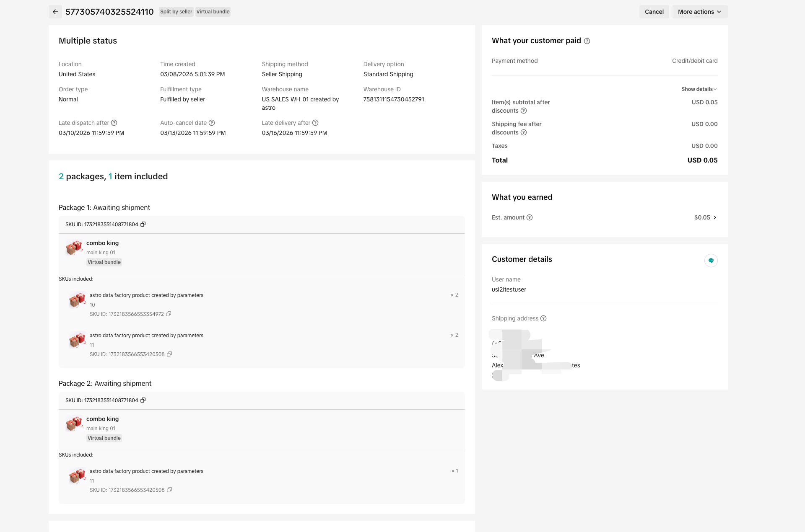Open the More actions dropdown
The width and height of the screenshot is (805, 532).
pyautogui.click(x=699, y=12)
